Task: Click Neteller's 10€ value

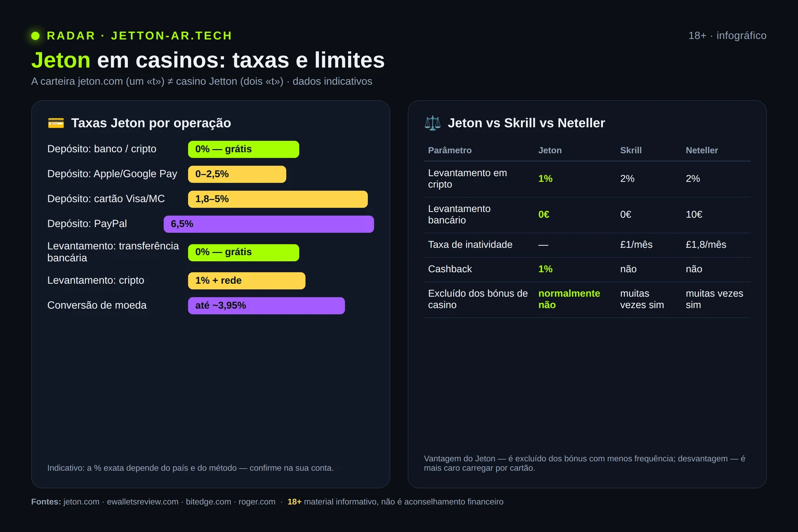Action: pyautogui.click(x=694, y=215)
